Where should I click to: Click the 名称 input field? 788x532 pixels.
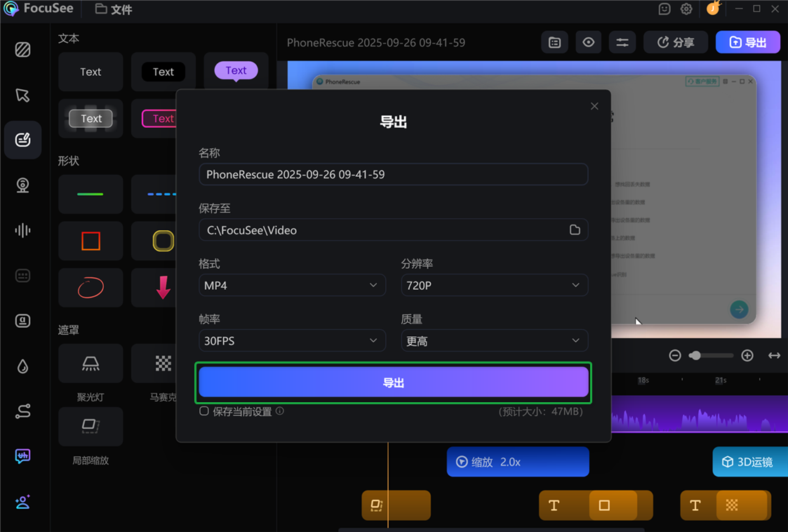394,175
